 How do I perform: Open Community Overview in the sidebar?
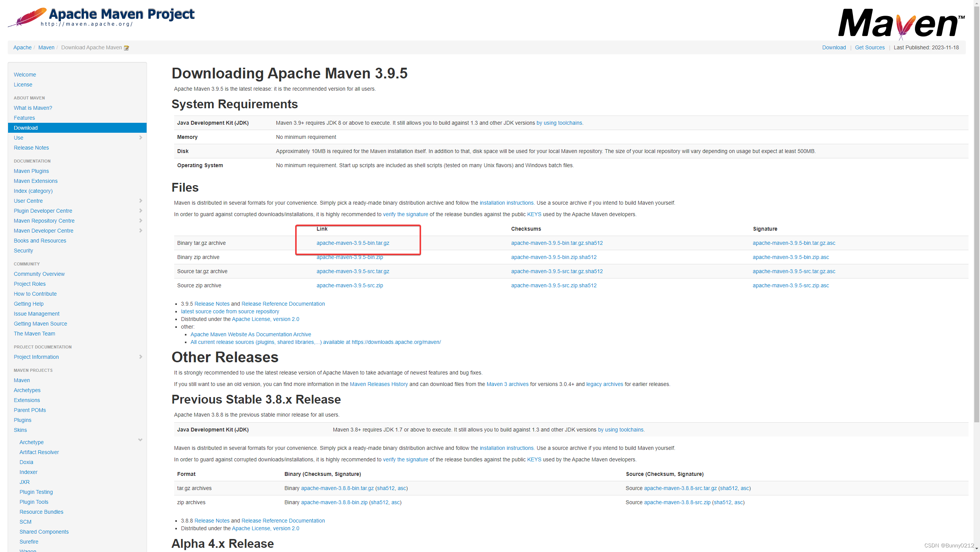pos(39,274)
